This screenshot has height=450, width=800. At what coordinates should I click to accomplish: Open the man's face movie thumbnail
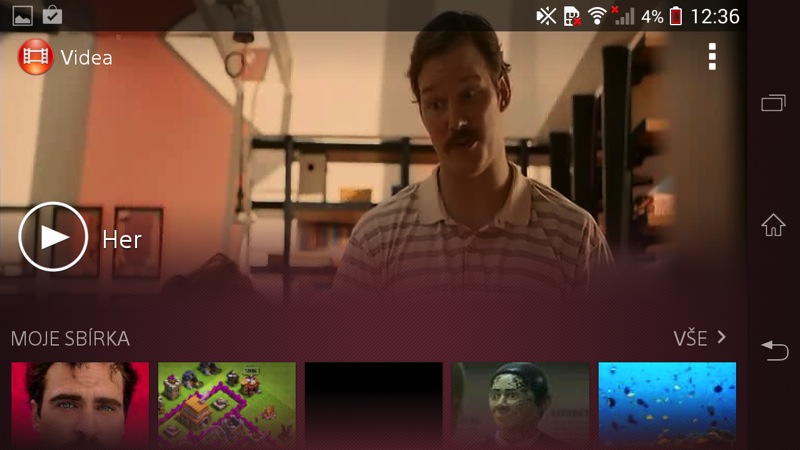(80, 406)
